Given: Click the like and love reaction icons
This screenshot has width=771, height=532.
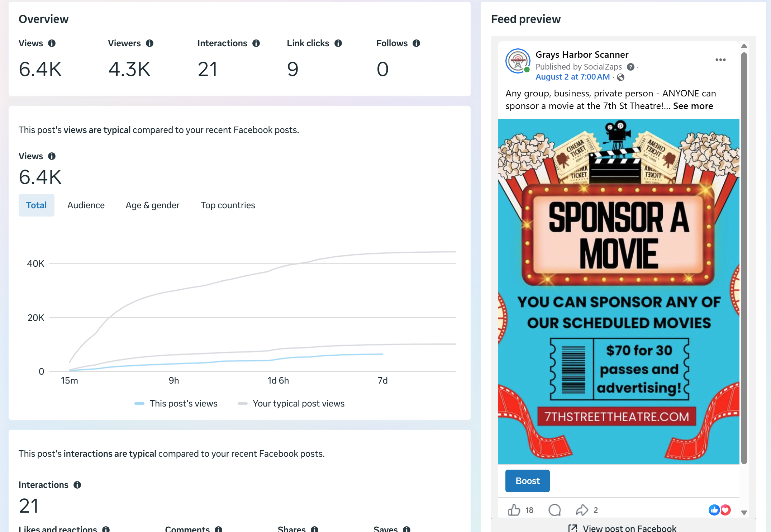Looking at the screenshot, I should (x=720, y=510).
